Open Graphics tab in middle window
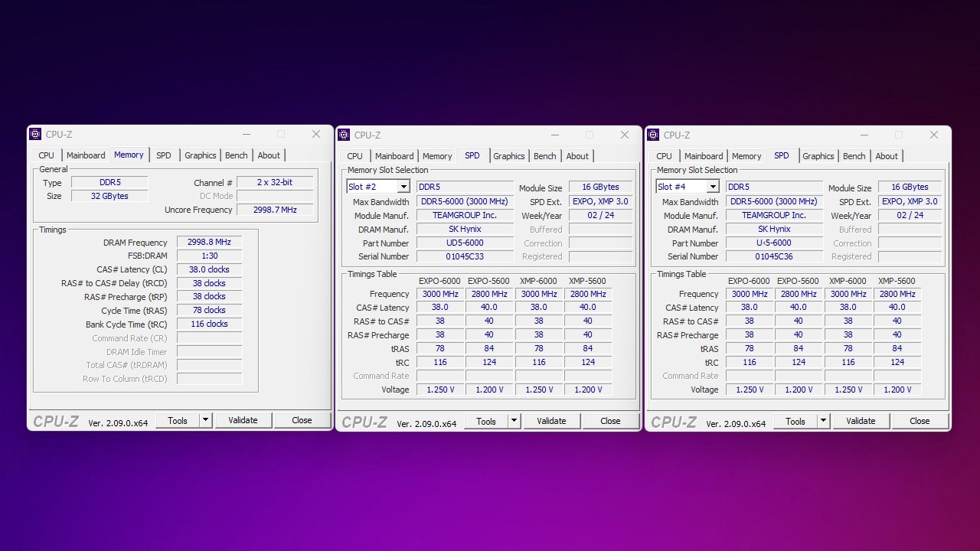The width and height of the screenshot is (980, 551). [509, 156]
